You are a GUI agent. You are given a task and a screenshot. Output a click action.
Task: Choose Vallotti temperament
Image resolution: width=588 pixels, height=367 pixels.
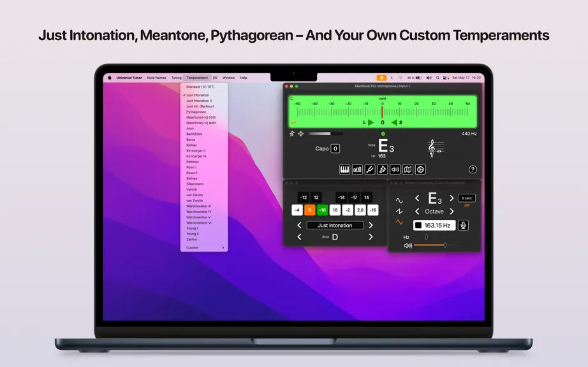point(204,189)
